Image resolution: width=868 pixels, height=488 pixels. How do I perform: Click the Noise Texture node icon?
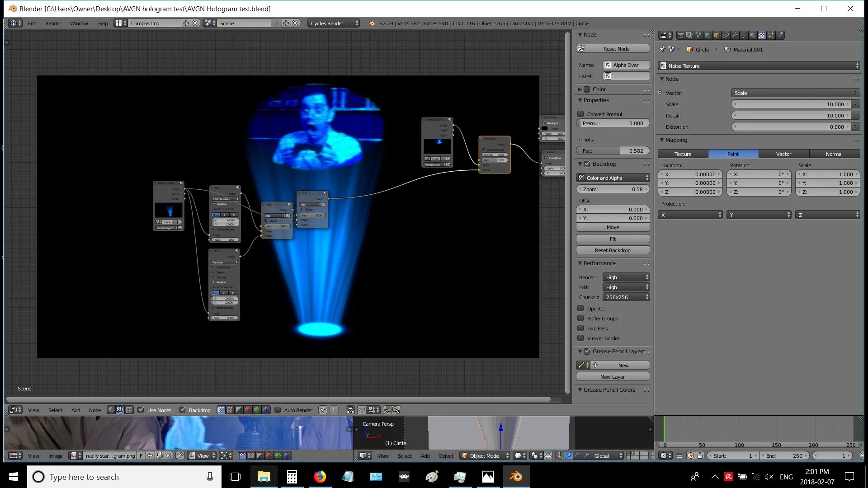[x=663, y=66]
